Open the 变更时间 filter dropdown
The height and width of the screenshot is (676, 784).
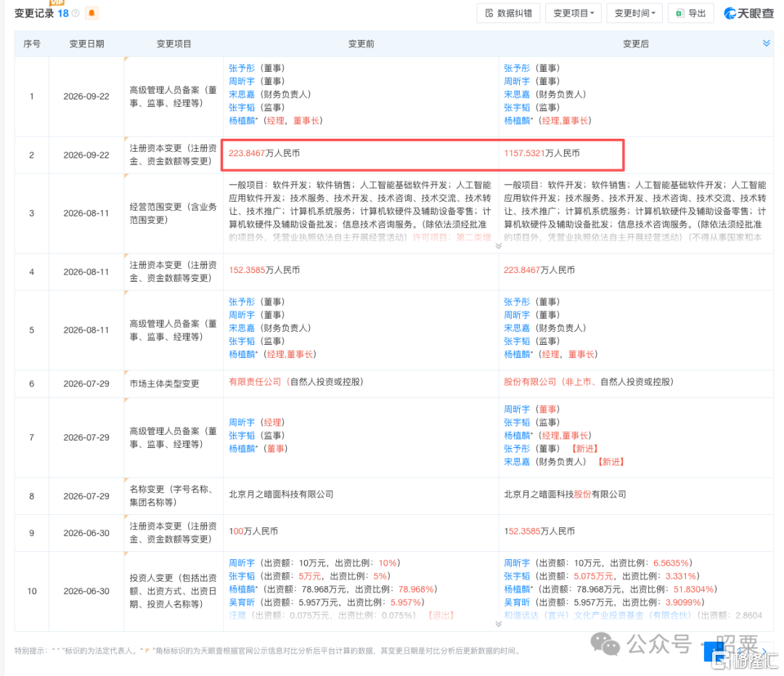(634, 14)
